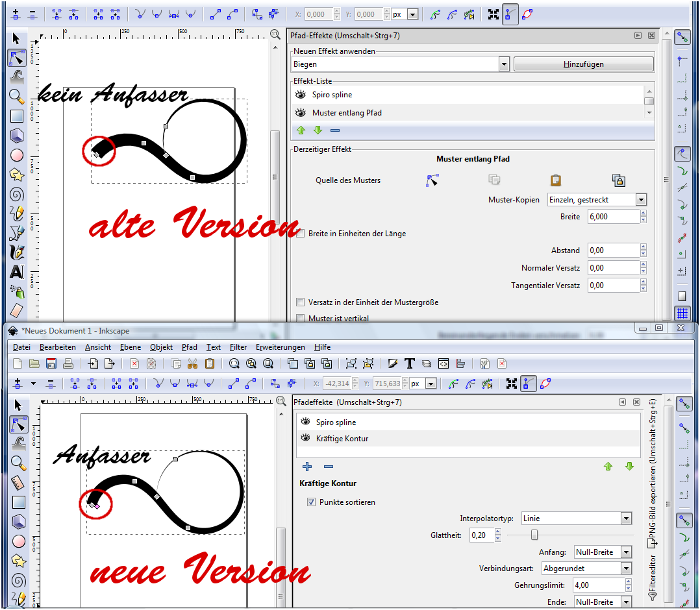Move effect up in old version Effekt-Liste
Screen dimensions: 700x610
tap(301, 130)
